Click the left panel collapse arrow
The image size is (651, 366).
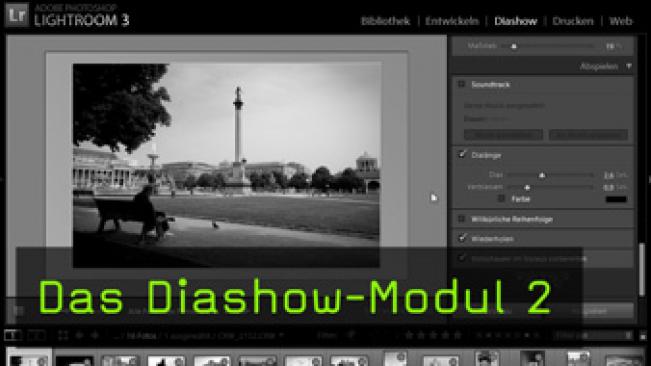[x=2, y=180]
